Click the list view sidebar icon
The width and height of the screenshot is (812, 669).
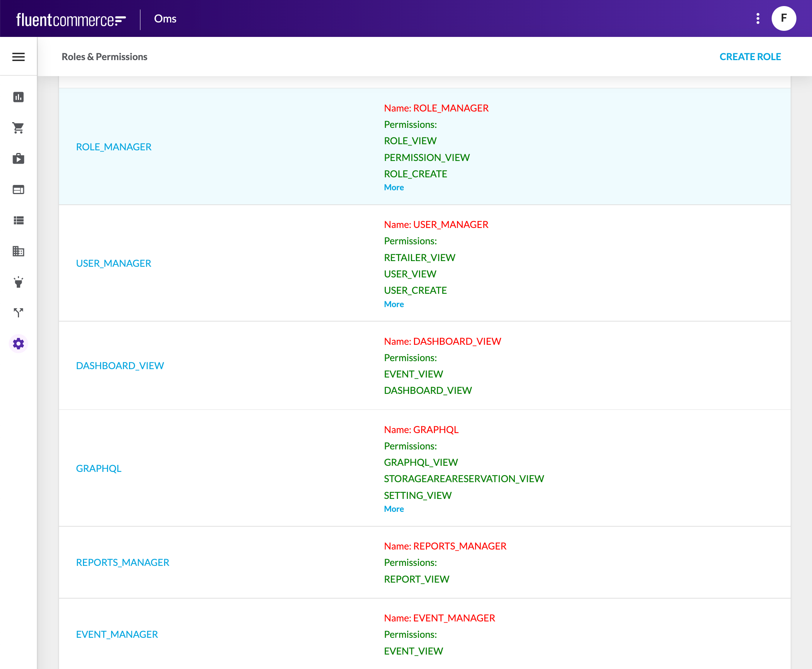coord(19,220)
